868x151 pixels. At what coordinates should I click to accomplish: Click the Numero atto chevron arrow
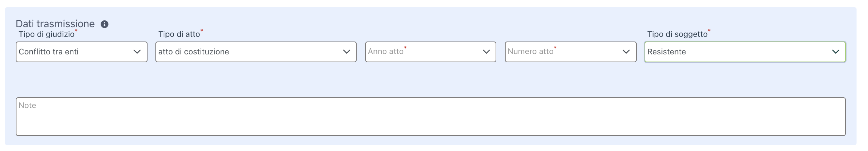[x=626, y=52]
